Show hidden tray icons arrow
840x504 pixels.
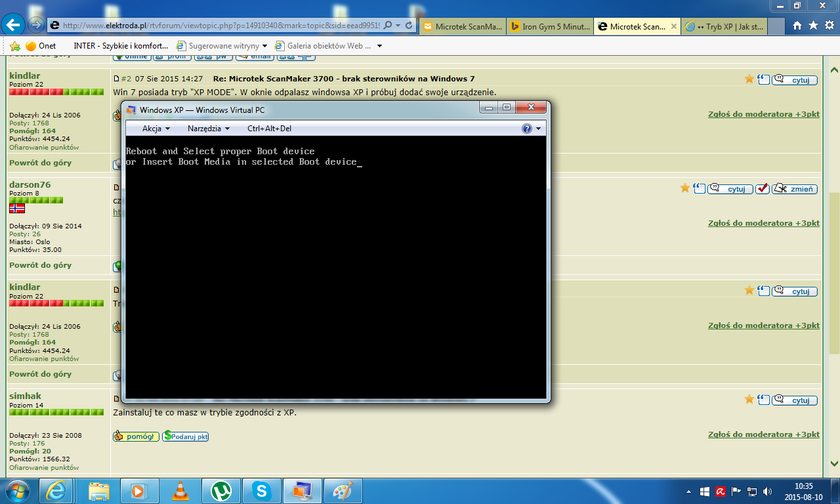coord(688,491)
